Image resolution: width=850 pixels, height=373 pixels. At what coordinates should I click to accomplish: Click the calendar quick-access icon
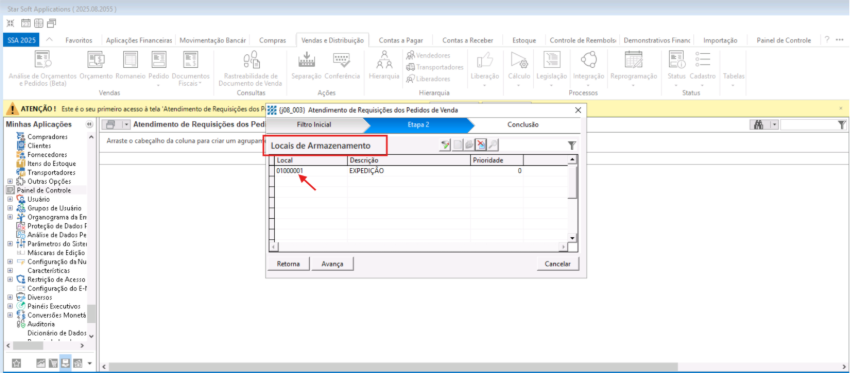tap(25, 23)
